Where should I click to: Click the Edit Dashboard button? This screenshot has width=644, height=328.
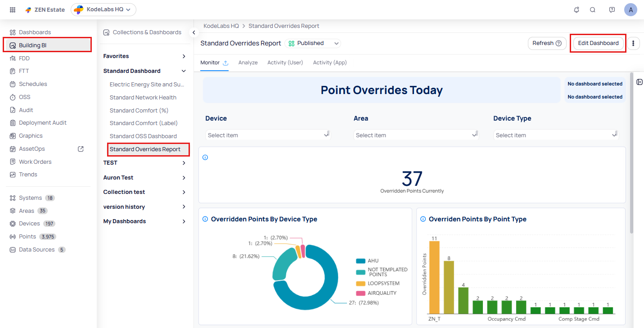(x=598, y=43)
